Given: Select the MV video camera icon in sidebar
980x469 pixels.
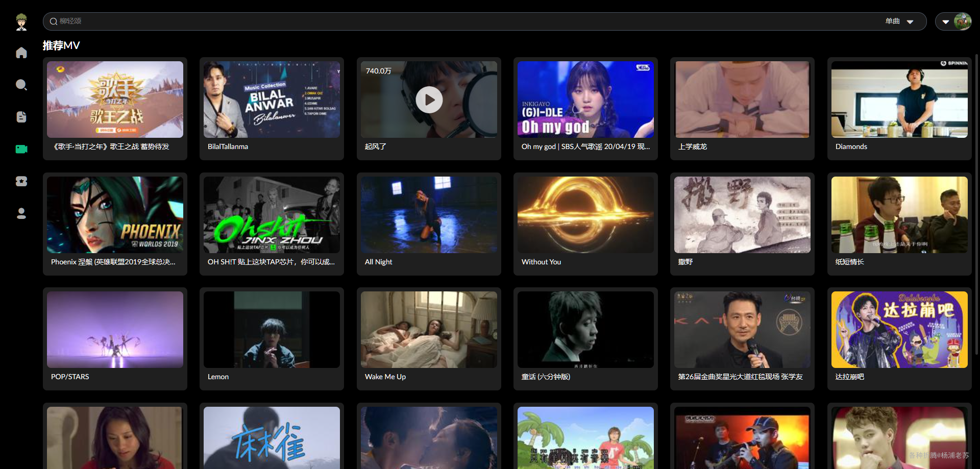Looking at the screenshot, I should click(x=21, y=149).
